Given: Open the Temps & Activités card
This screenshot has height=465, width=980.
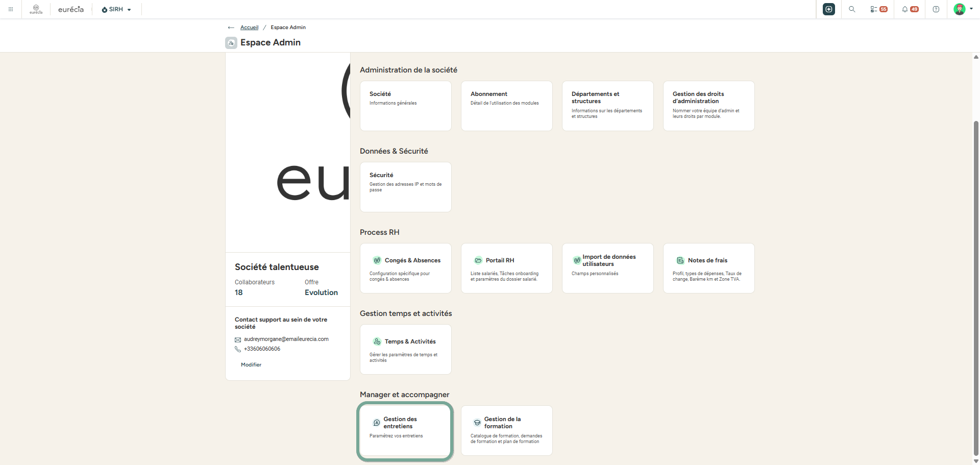Looking at the screenshot, I should [x=406, y=349].
